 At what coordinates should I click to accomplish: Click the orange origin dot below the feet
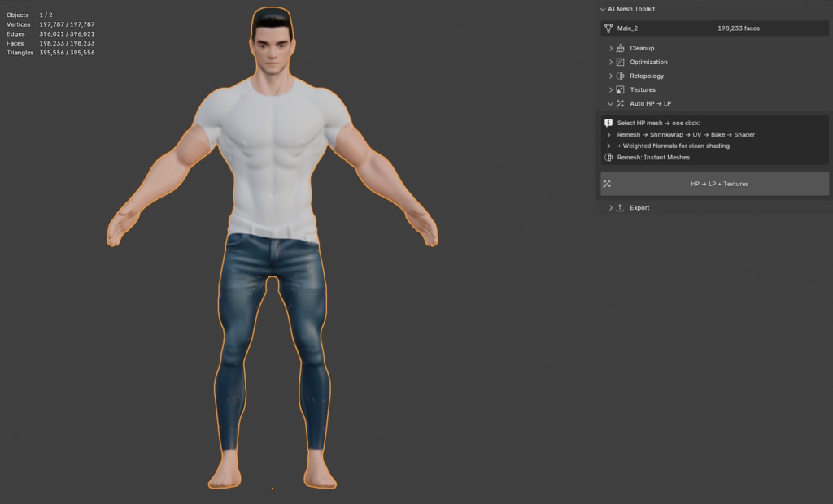[x=273, y=489]
